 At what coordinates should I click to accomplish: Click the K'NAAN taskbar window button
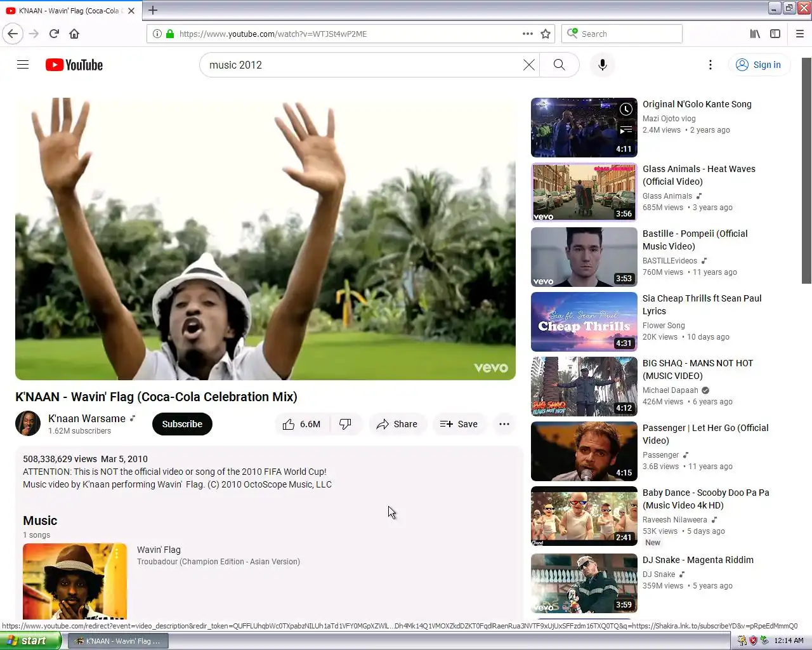click(x=118, y=641)
